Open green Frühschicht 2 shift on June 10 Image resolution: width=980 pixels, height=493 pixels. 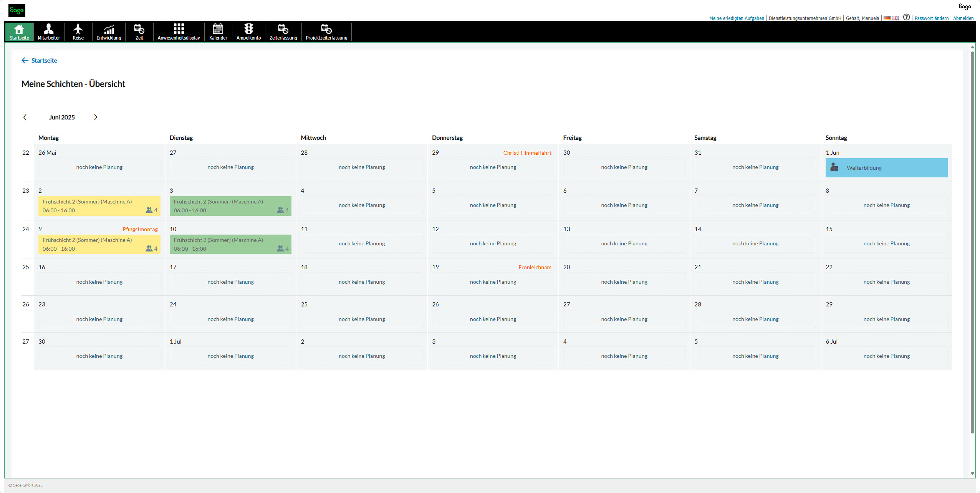coord(230,244)
